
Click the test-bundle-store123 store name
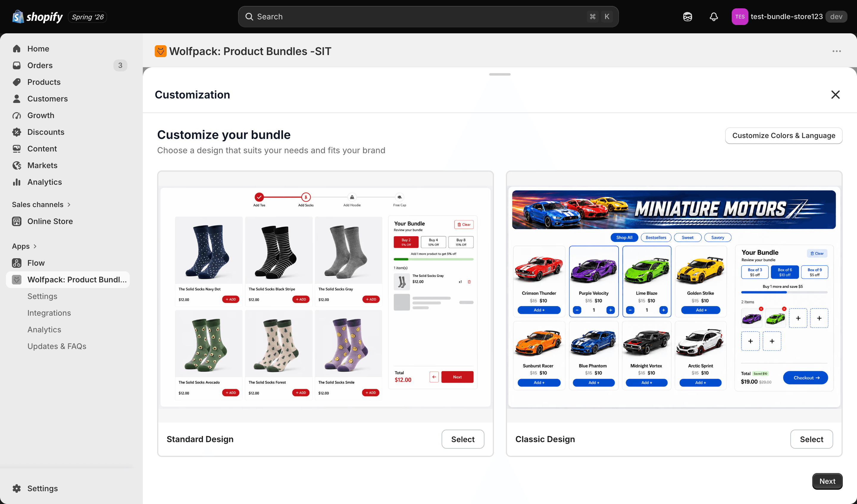(786, 17)
